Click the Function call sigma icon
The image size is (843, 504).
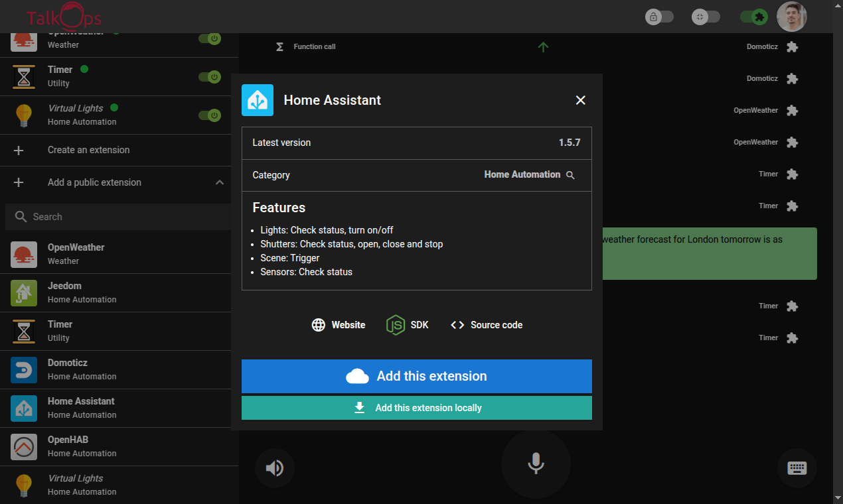[x=279, y=46]
